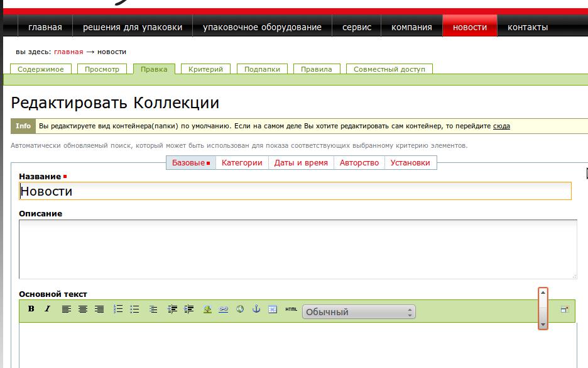The width and height of the screenshot is (588, 368).
Task: Add an anchor using the anchor icon
Action: 256,309
